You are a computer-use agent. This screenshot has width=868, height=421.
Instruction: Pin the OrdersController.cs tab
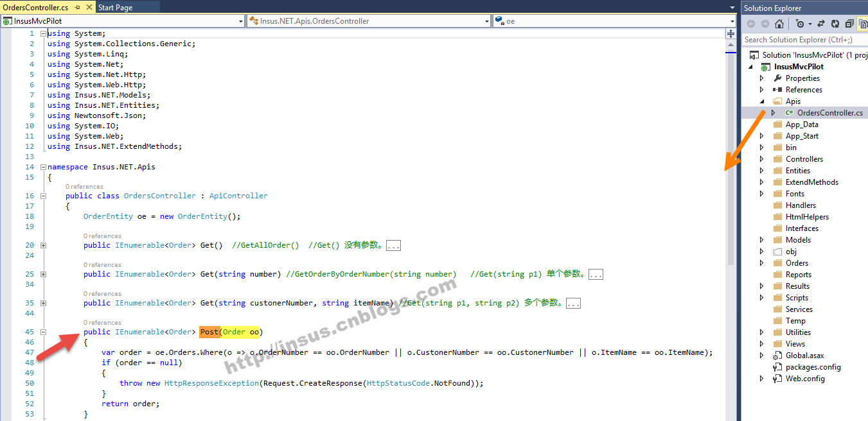(x=77, y=8)
